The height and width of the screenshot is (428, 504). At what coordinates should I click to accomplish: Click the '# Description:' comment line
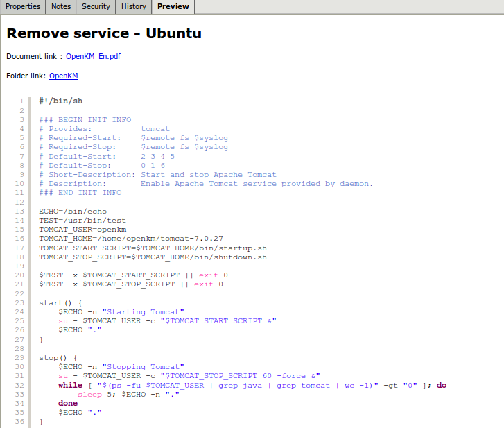pos(206,183)
